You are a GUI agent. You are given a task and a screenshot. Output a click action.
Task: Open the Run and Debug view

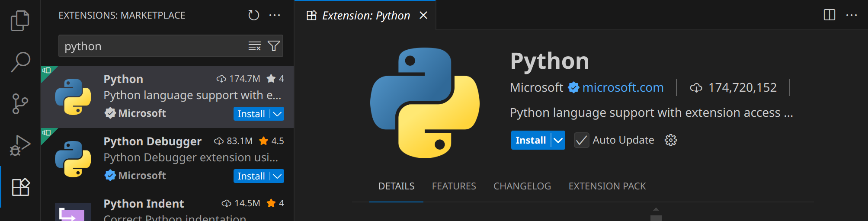pyautogui.click(x=20, y=145)
